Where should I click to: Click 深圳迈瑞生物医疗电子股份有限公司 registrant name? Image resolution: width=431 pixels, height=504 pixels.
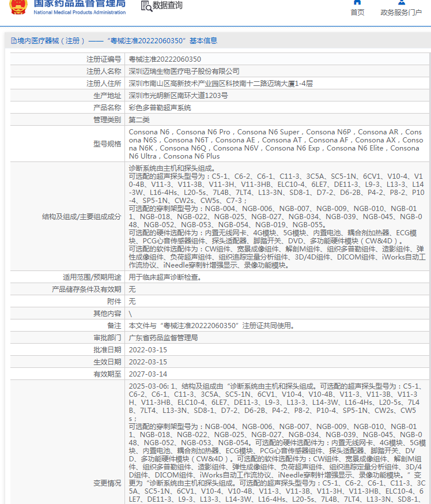[x=184, y=72]
